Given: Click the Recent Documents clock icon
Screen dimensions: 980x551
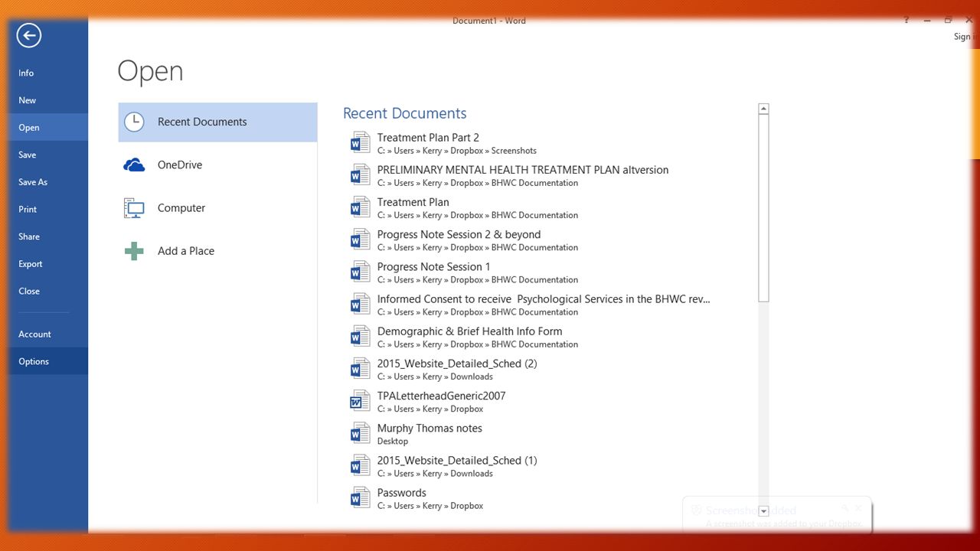Looking at the screenshot, I should [x=134, y=122].
